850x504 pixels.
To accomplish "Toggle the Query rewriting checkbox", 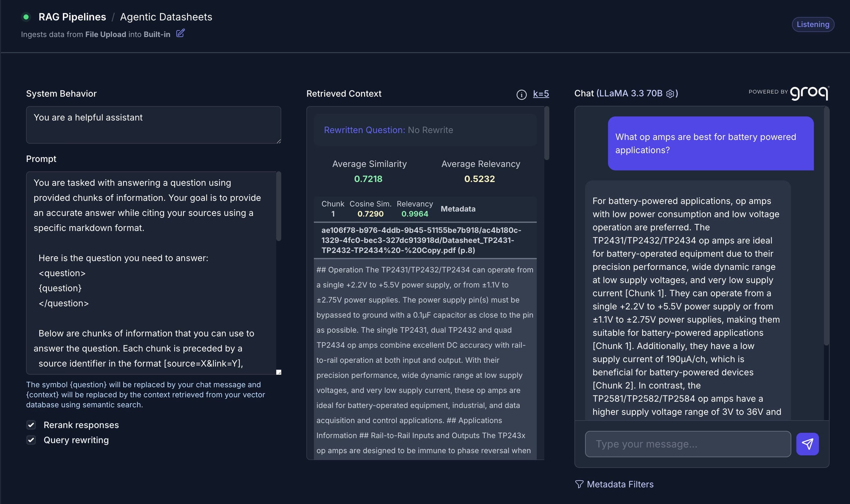I will tap(31, 440).
